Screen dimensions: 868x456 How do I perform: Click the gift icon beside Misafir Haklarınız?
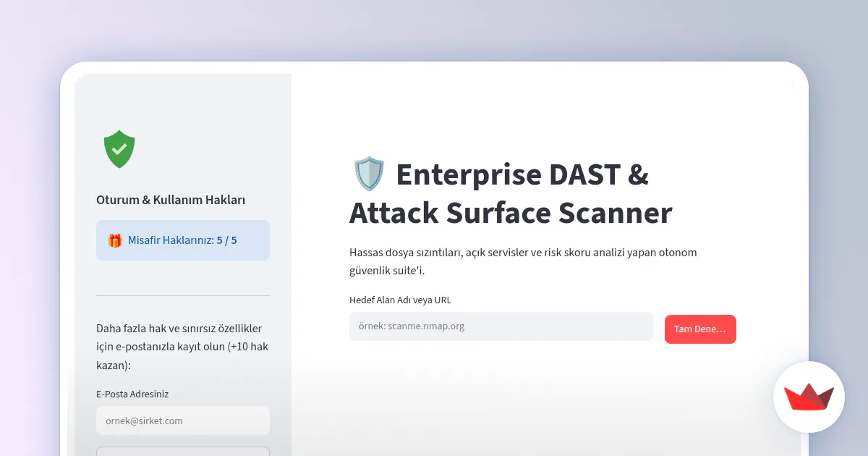[115, 240]
